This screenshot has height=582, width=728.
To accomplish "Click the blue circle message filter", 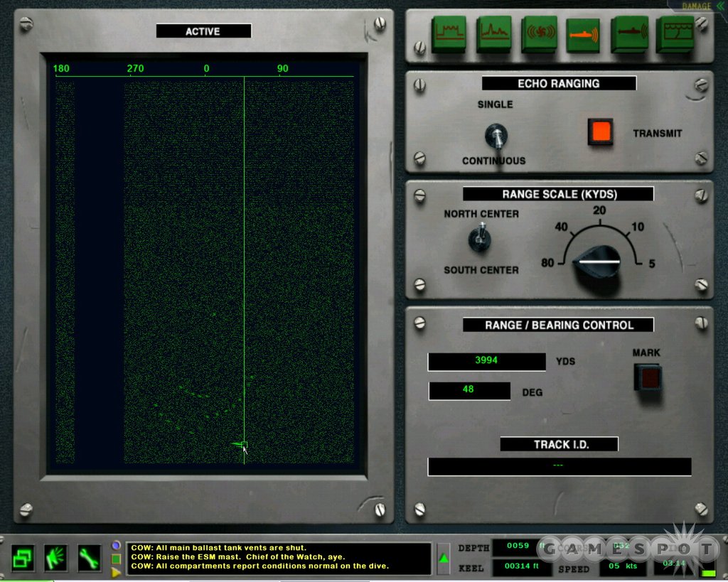I will pos(116,545).
